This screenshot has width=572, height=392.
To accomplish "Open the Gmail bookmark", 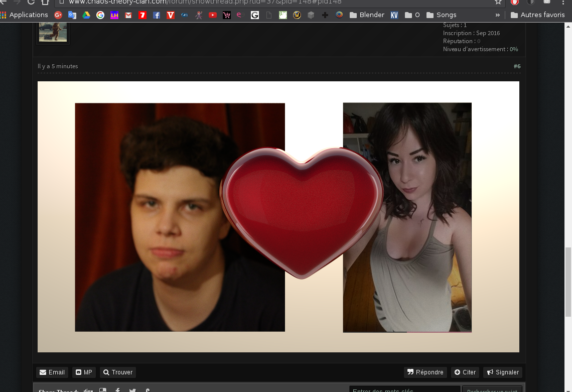I will [128, 15].
